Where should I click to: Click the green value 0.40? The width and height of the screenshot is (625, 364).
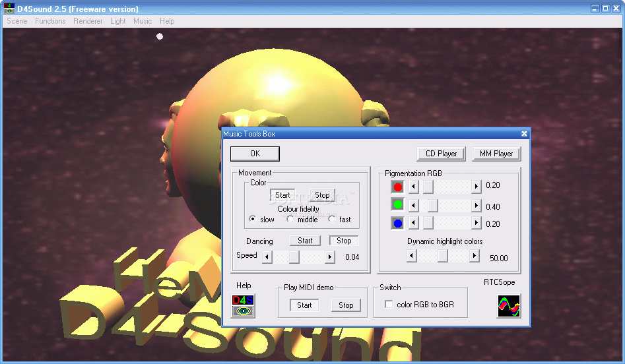click(493, 206)
